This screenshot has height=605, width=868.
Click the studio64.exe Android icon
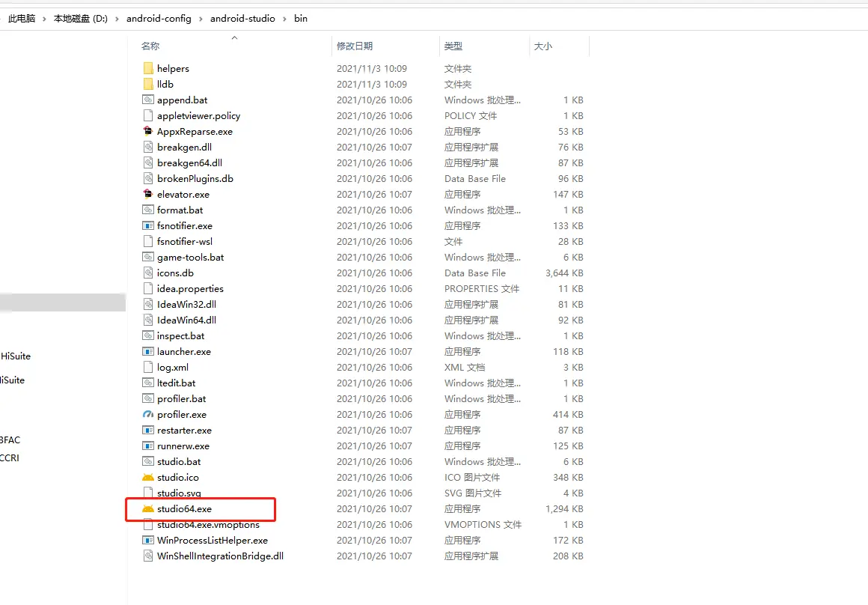click(147, 509)
